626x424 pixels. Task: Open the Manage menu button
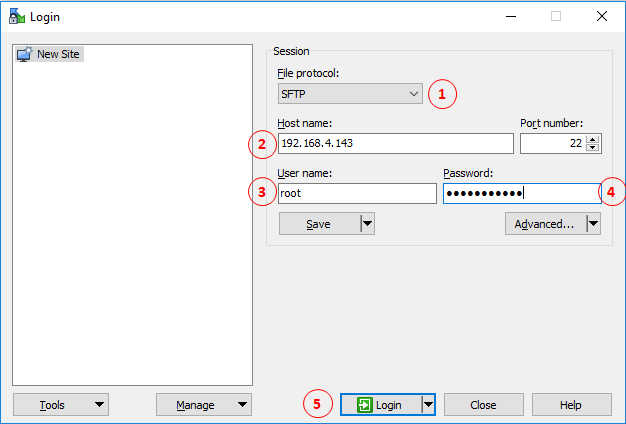(x=204, y=405)
